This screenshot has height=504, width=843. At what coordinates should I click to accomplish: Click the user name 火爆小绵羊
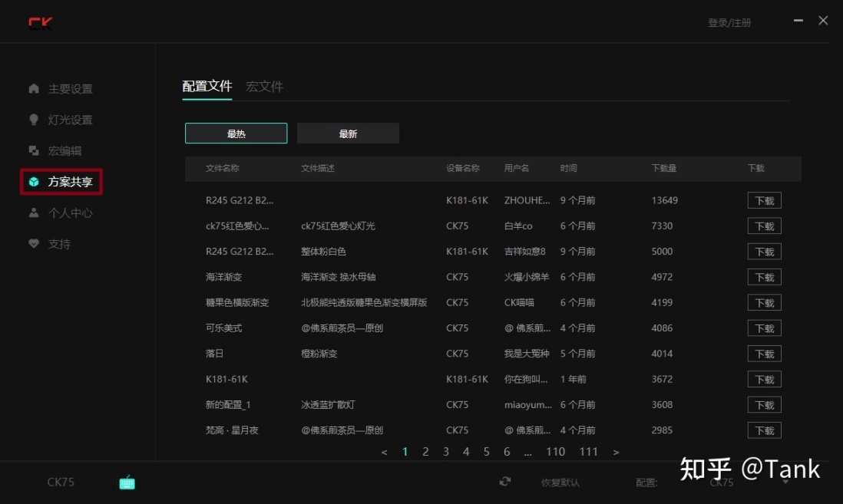[x=527, y=277]
